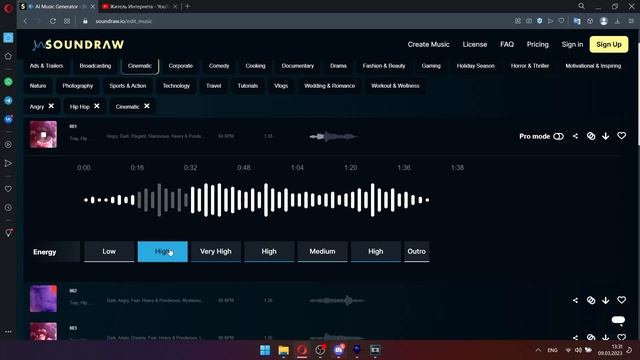Remove the Cinematic filter tag

(x=147, y=106)
